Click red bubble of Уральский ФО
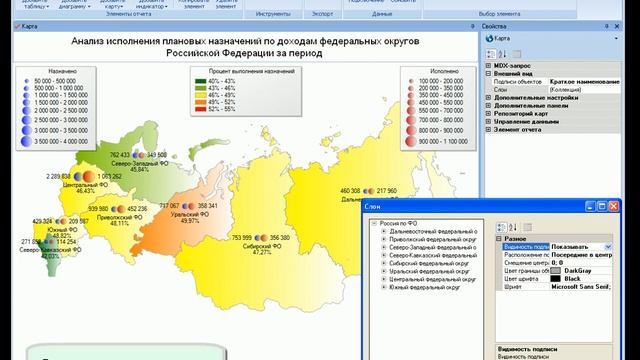This screenshot has height=360, width=640. click(191, 206)
